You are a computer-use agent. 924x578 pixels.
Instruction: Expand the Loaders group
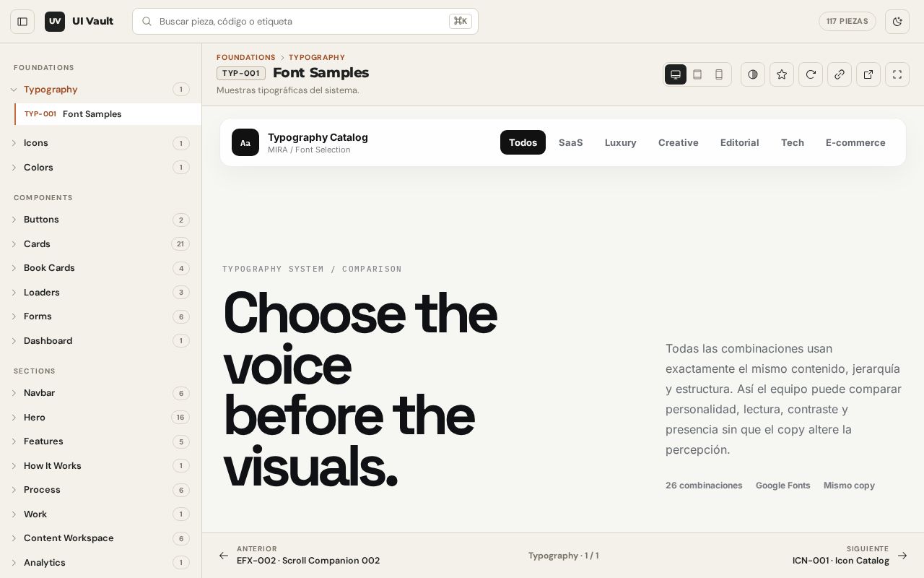click(101, 293)
